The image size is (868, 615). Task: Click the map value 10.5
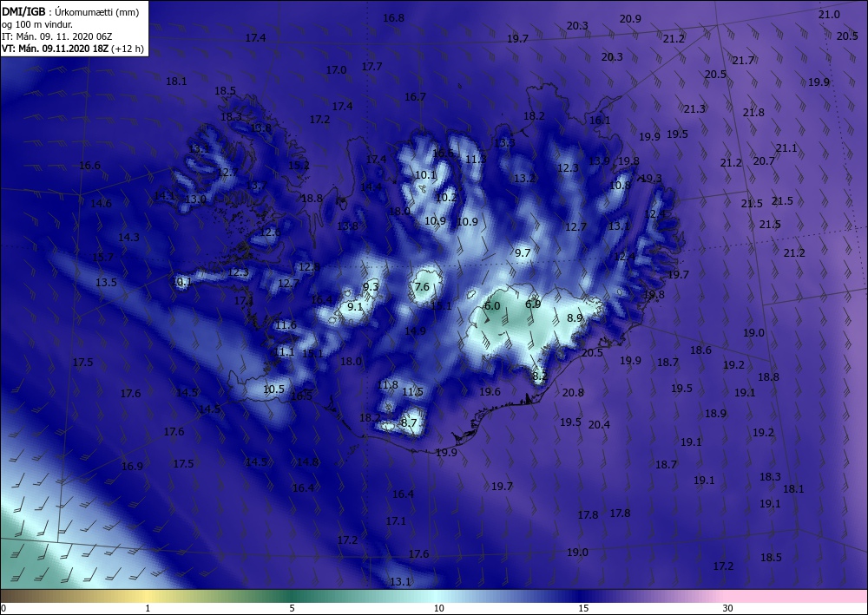point(273,389)
